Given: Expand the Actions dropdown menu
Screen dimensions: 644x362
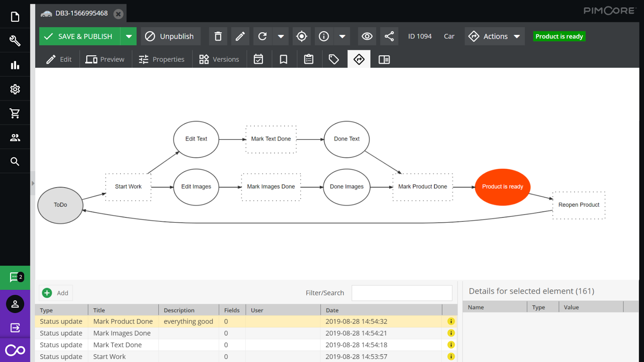Looking at the screenshot, I should click(495, 36).
